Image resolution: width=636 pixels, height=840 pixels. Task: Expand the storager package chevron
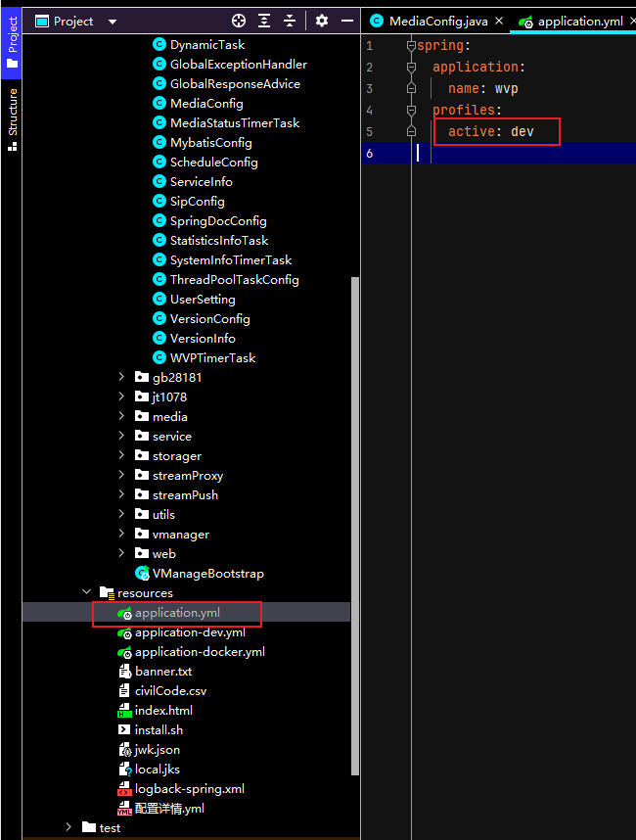pos(121,455)
